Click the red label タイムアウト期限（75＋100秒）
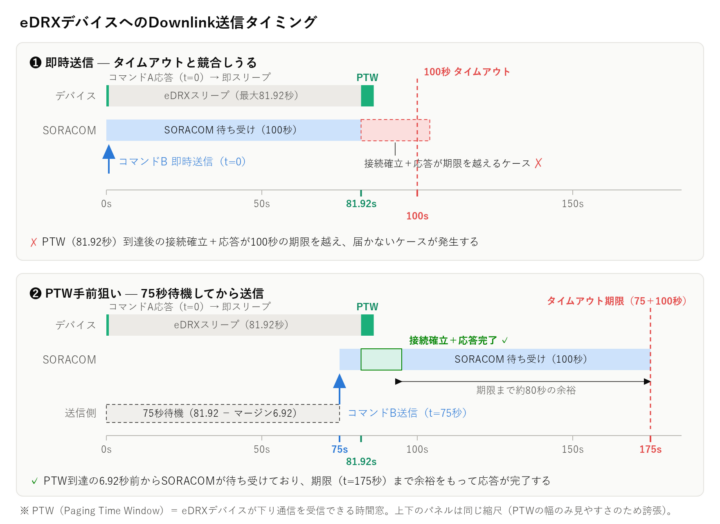Screen dimensions: 720x524 616,301
